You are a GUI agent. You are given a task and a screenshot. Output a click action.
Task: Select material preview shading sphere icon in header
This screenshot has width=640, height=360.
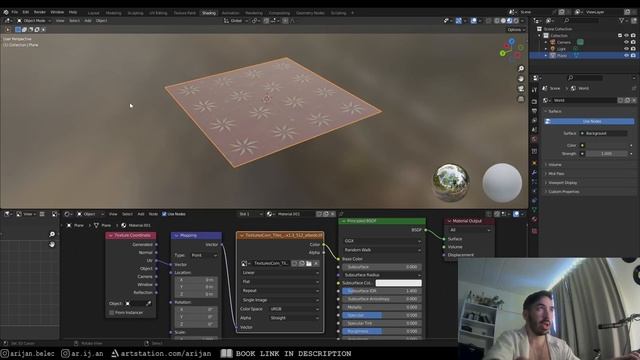(509, 20)
